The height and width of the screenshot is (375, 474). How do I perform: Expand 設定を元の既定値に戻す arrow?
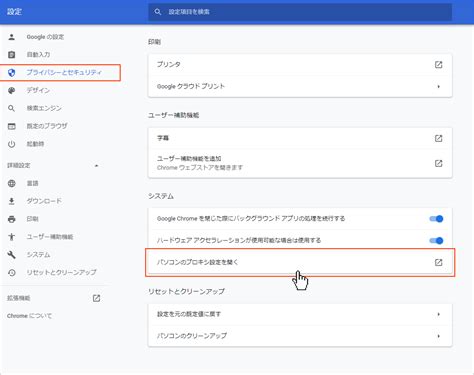point(438,314)
